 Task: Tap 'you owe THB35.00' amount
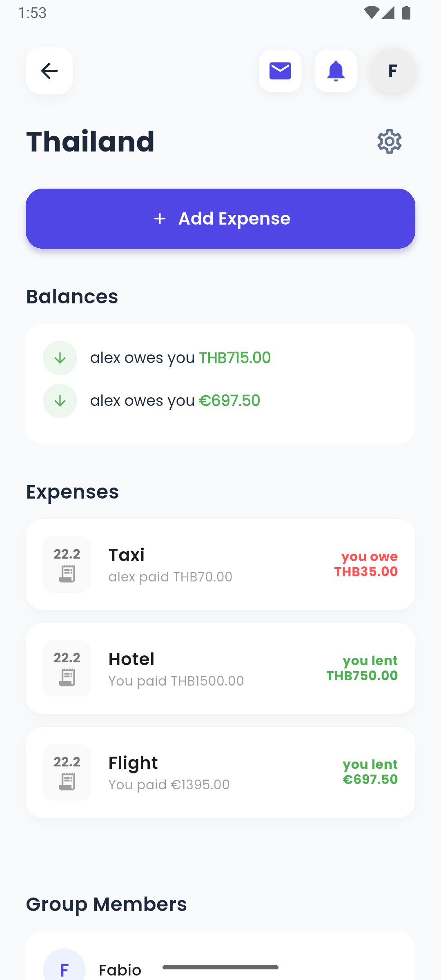pyautogui.click(x=366, y=564)
